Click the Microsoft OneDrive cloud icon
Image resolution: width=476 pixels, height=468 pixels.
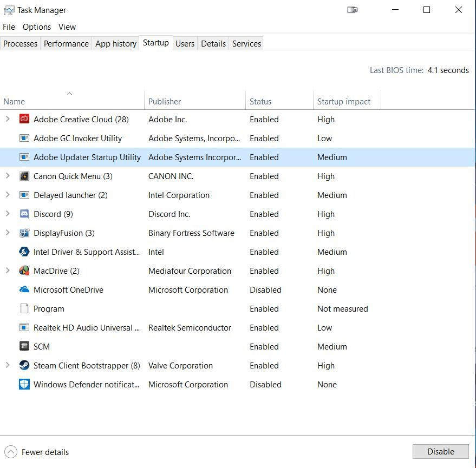point(24,289)
